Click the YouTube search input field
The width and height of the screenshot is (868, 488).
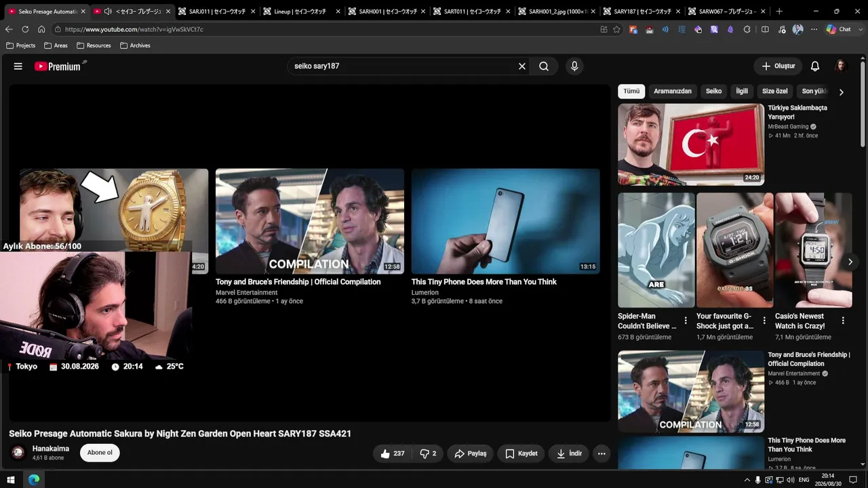point(402,66)
